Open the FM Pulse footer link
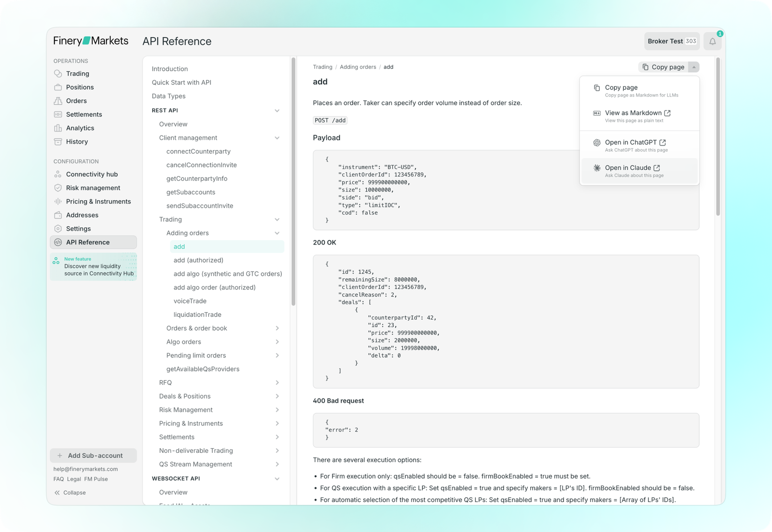Image resolution: width=772 pixels, height=532 pixels. 96,479
